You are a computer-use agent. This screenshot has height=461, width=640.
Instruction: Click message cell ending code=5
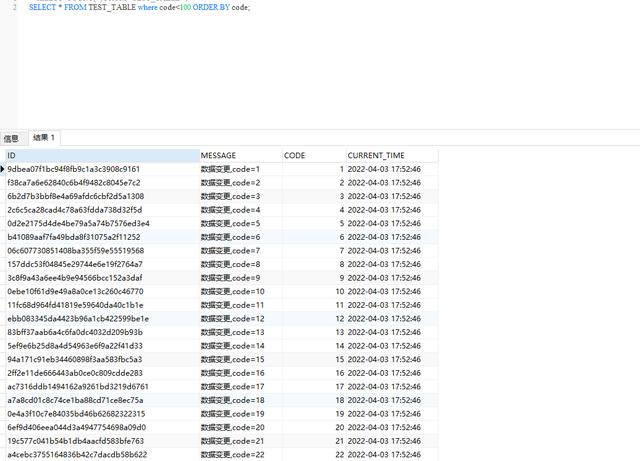(x=240, y=223)
